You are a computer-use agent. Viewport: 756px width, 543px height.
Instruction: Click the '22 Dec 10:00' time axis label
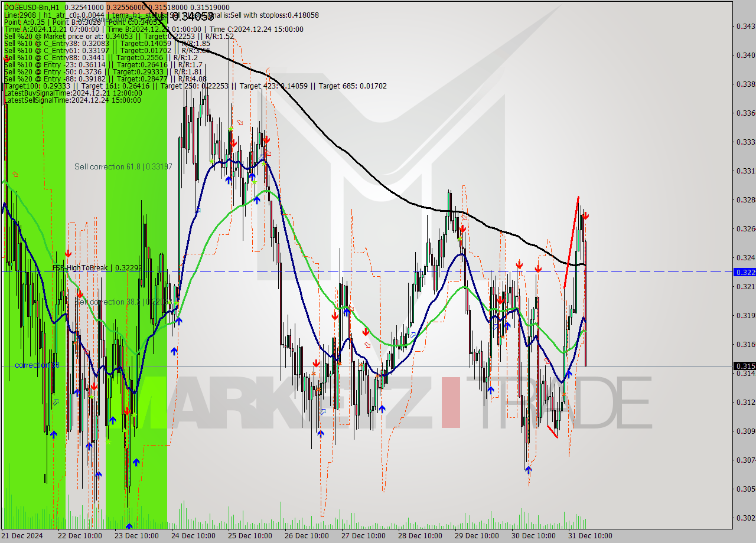[x=80, y=536]
